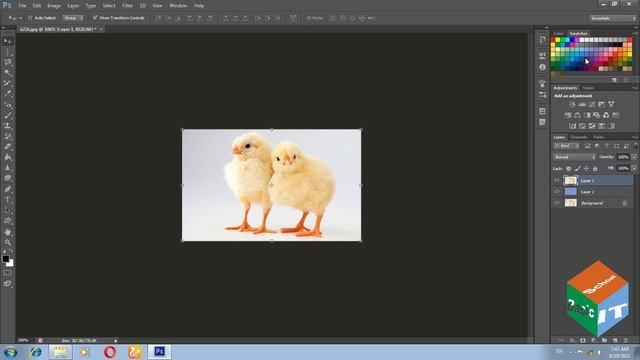The image size is (640, 360).
Task: Select the Clone Stamp tool
Action: (8, 126)
